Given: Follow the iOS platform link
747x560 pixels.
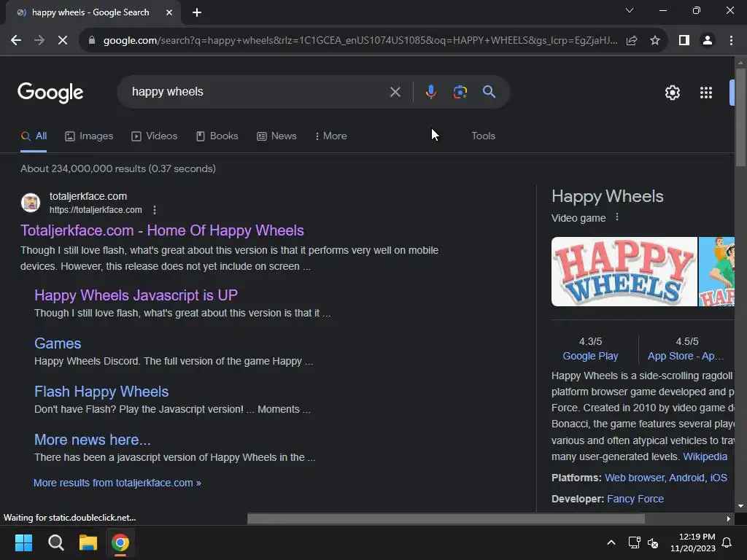Looking at the screenshot, I should point(719,478).
